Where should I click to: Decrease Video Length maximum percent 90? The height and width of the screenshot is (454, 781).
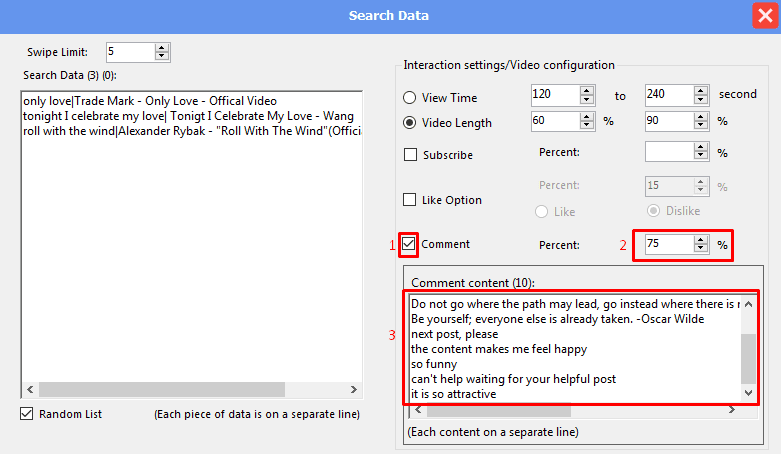(x=701, y=125)
